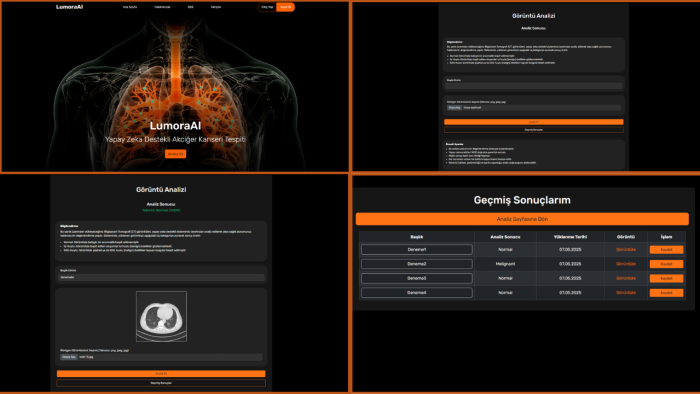Click Kaydet button in Deneme3 row
This screenshot has height=394, width=700.
(x=666, y=278)
